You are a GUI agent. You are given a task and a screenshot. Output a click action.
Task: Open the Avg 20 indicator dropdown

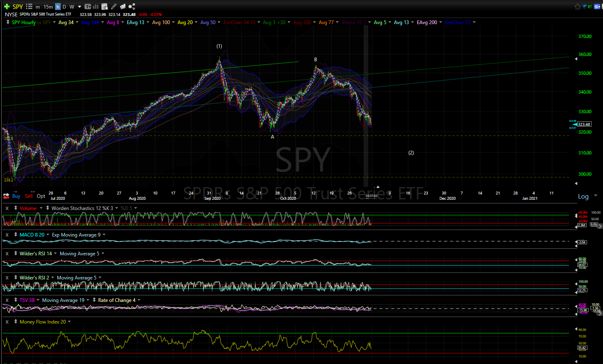tap(196, 22)
